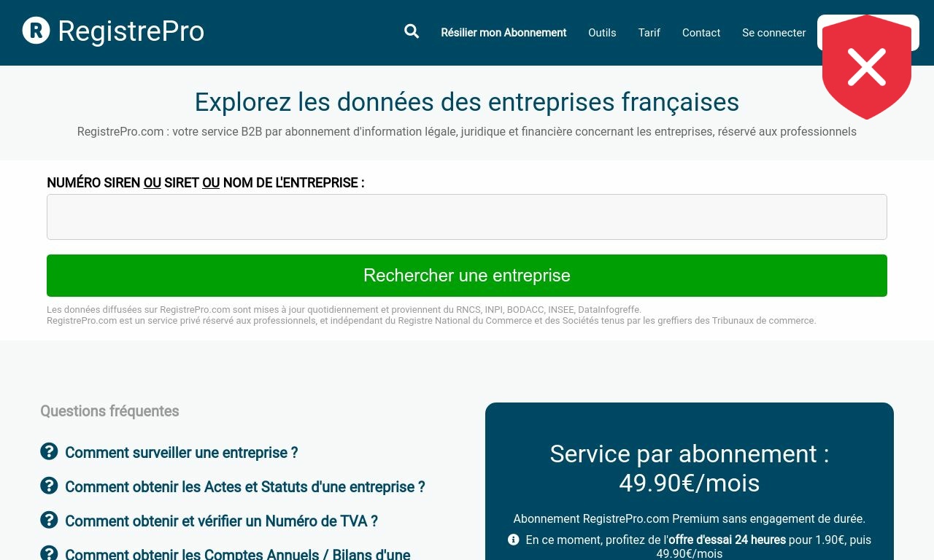Viewport: 934px width, 560px height.
Task: Click the 'NUMÉRO SIREN OU SIRET' field label
Action: click(206, 183)
